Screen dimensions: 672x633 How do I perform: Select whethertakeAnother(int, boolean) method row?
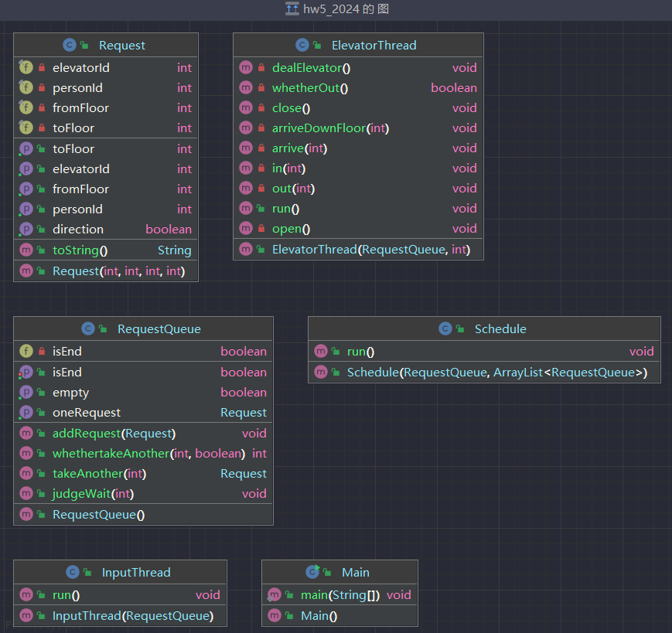144,453
